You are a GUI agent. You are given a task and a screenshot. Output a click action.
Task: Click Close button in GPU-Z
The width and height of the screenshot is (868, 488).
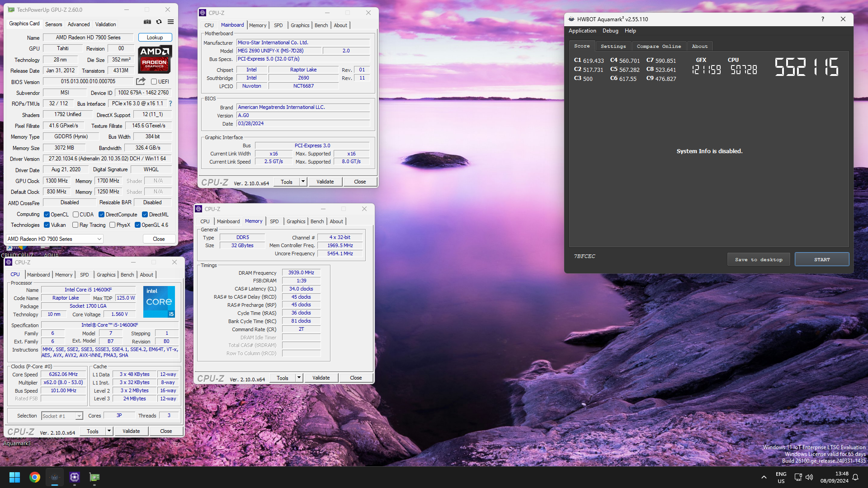(159, 239)
